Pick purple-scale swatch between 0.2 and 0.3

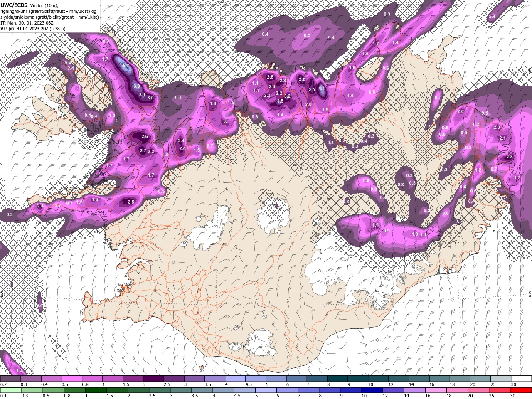tap(10, 379)
